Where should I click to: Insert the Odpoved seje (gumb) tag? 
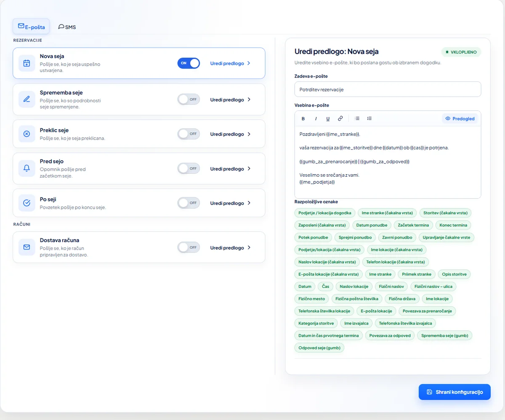(x=319, y=348)
